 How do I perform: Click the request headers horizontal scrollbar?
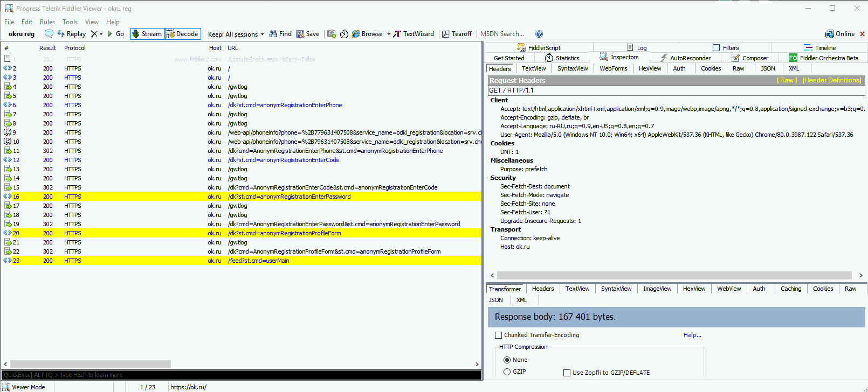coord(674,275)
